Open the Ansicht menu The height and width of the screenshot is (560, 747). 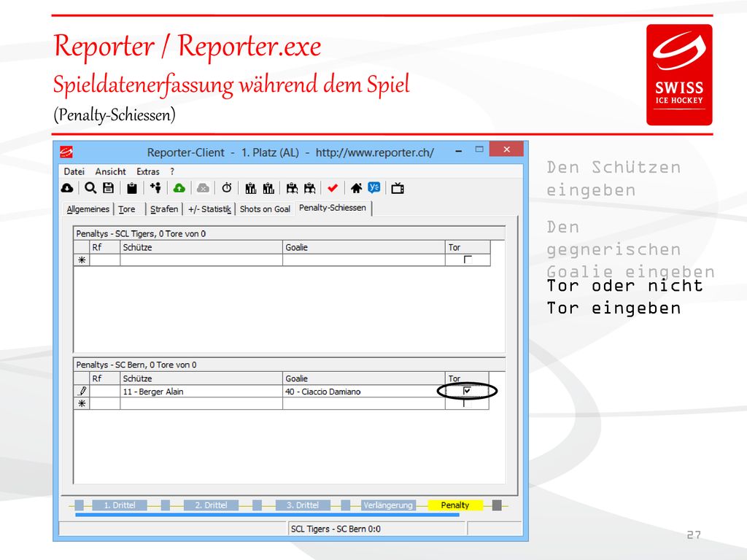click(111, 171)
